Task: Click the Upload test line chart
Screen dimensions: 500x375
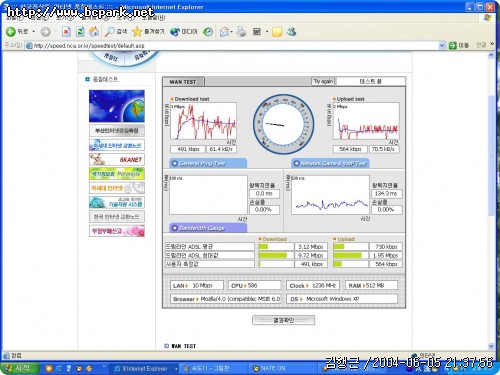Action: point(366,121)
